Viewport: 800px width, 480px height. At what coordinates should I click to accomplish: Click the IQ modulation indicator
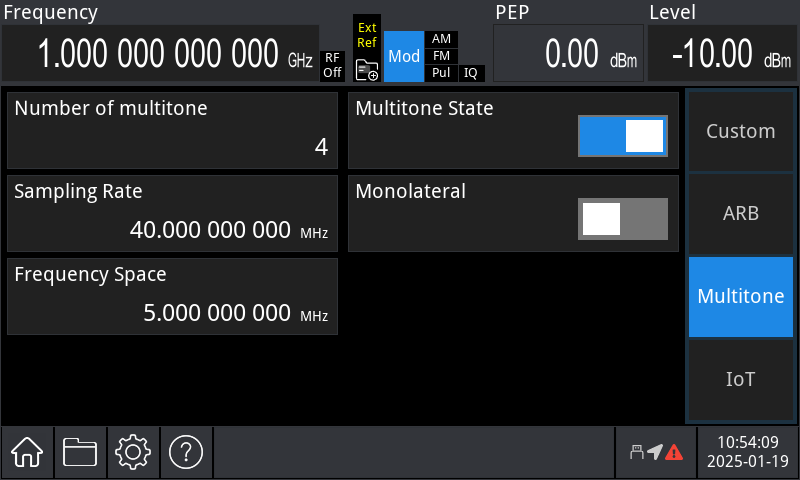pos(472,73)
